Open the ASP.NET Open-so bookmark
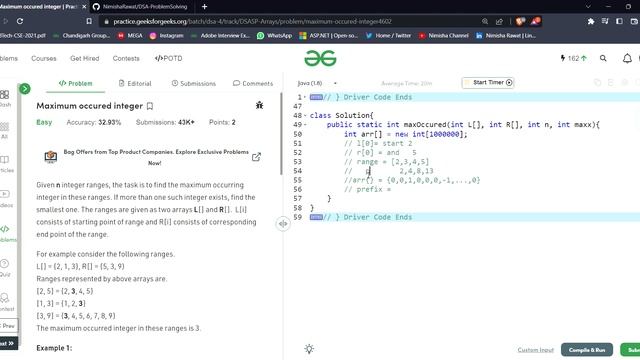The height and width of the screenshot is (360, 640). click(329, 36)
